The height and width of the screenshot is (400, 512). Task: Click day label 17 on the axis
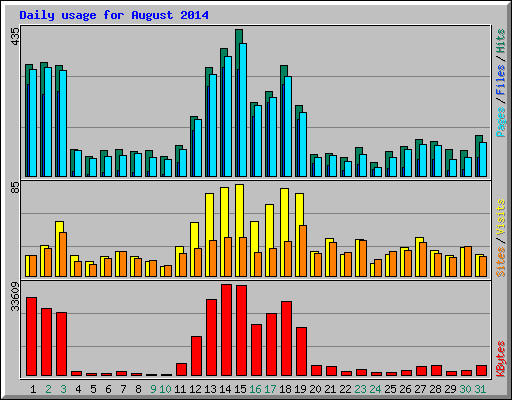pyautogui.click(x=270, y=389)
